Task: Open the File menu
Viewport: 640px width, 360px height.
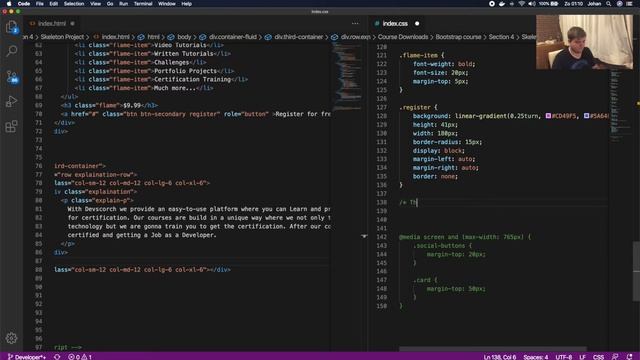Action: (x=40, y=4)
